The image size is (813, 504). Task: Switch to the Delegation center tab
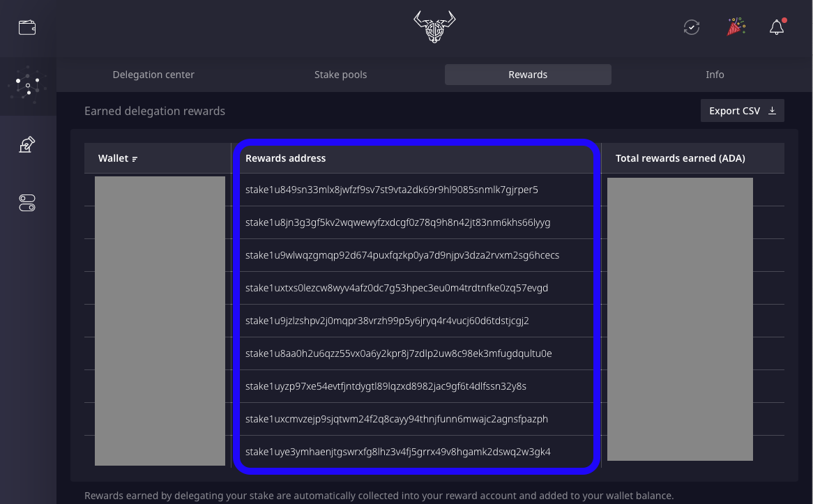[x=153, y=75]
